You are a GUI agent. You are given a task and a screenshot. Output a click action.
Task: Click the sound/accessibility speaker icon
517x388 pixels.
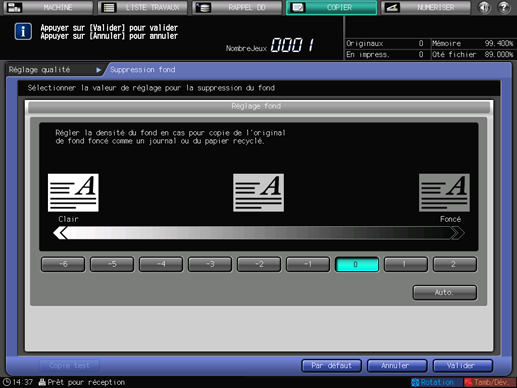click(x=484, y=7)
